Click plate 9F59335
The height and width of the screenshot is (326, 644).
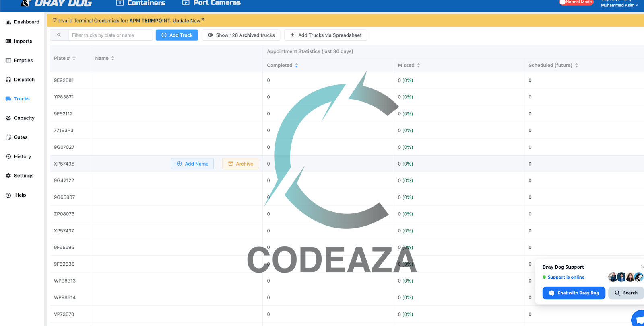pos(64,264)
